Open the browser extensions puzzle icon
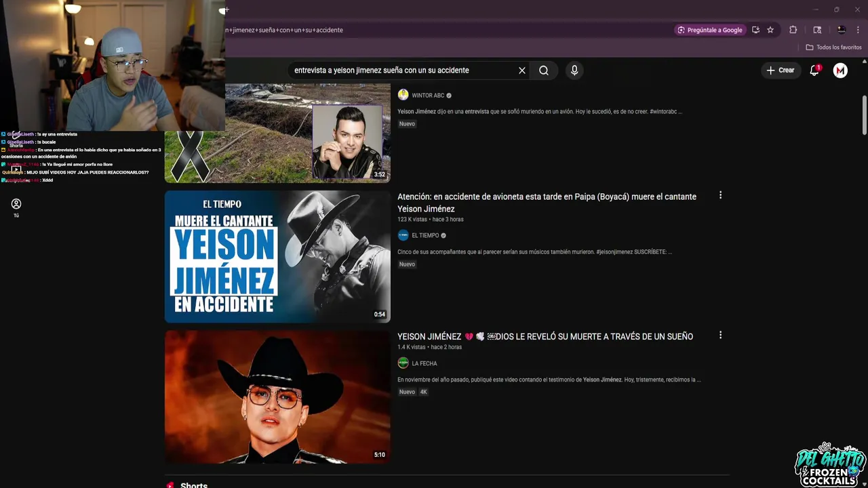Screen dimensions: 868x488 pos(793,30)
